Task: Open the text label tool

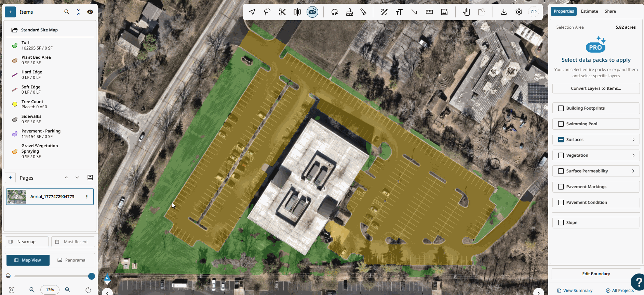Action: [399, 12]
